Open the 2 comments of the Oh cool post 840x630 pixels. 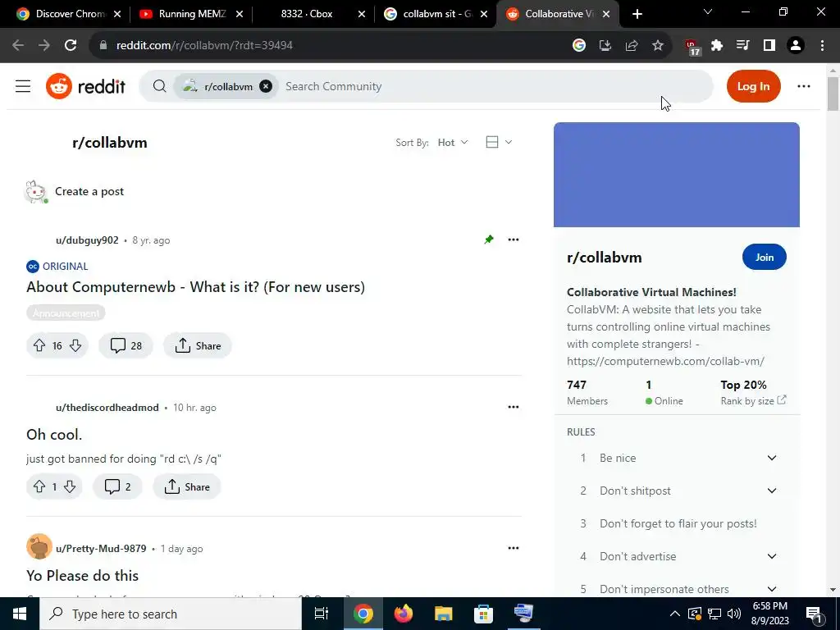pos(118,486)
